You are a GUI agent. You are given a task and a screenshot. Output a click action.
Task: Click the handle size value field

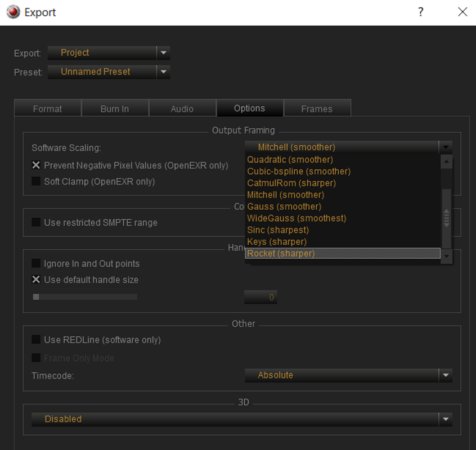click(261, 297)
